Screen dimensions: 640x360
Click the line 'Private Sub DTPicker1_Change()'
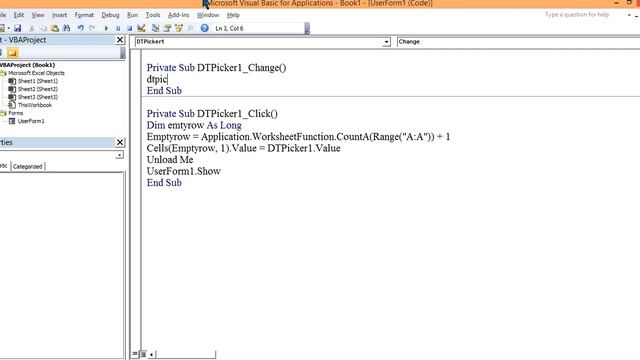pyautogui.click(x=216, y=68)
